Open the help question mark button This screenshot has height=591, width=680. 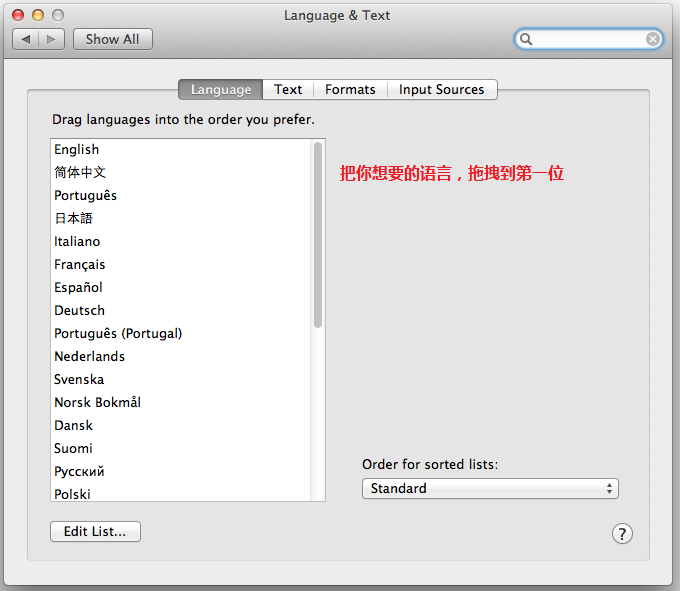click(622, 533)
